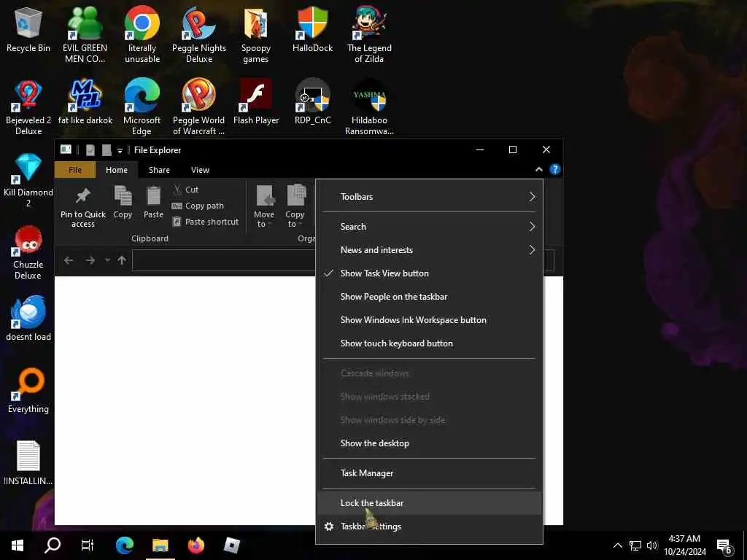Image resolution: width=747 pixels, height=560 pixels.
Task: Open the volume control tray icon
Action: (x=651, y=545)
